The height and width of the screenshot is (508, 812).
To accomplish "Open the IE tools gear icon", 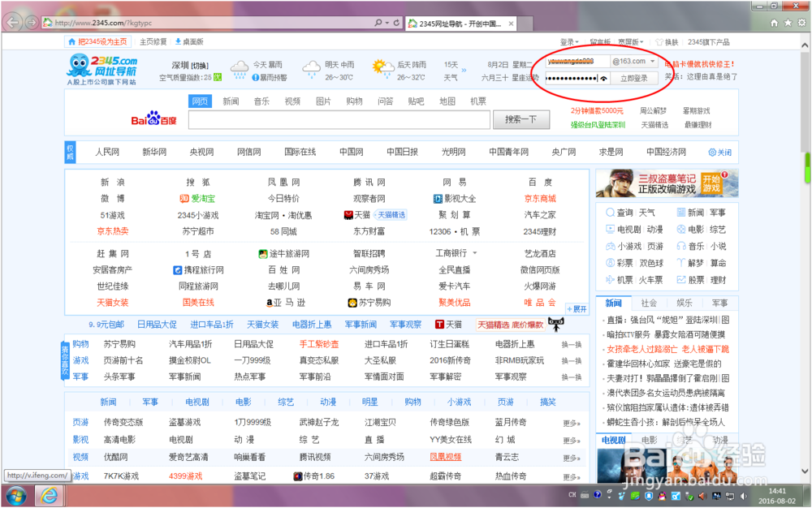I will click(801, 23).
